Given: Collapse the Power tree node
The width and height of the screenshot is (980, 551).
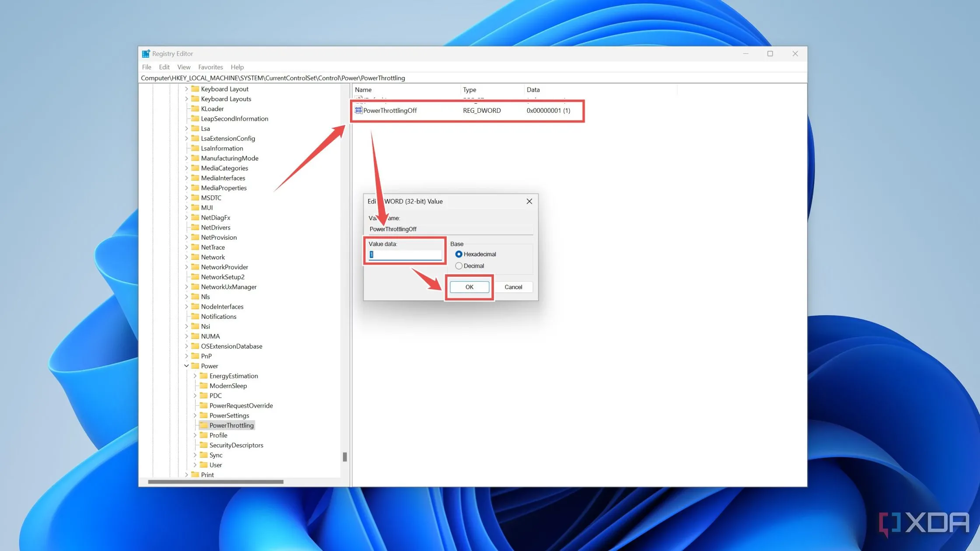Looking at the screenshot, I should (x=186, y=366).
